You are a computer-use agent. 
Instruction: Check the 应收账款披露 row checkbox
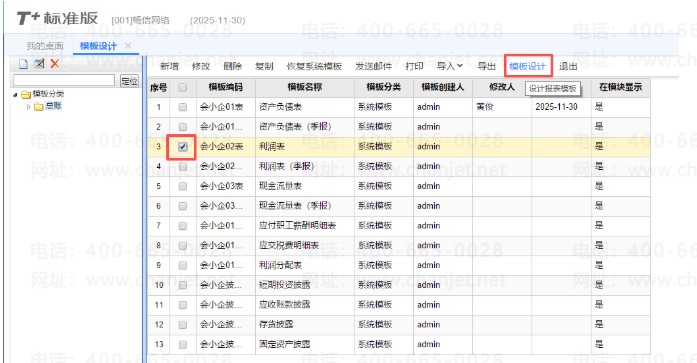click(x=183, y=305)
